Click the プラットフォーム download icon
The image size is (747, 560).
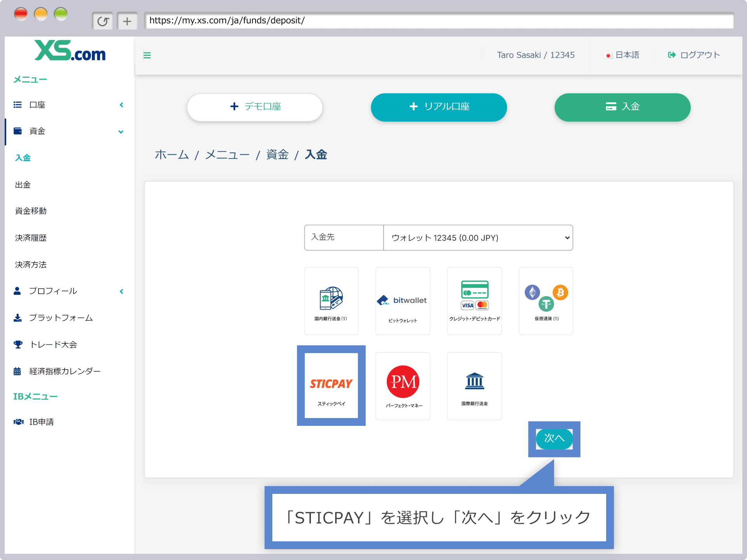coord(18,318)
